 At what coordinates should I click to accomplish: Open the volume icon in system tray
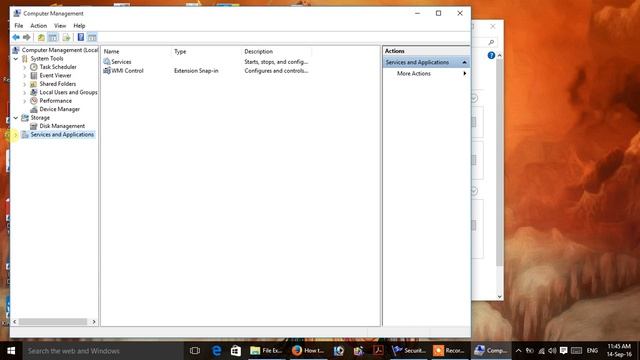(x=552, y=351)
